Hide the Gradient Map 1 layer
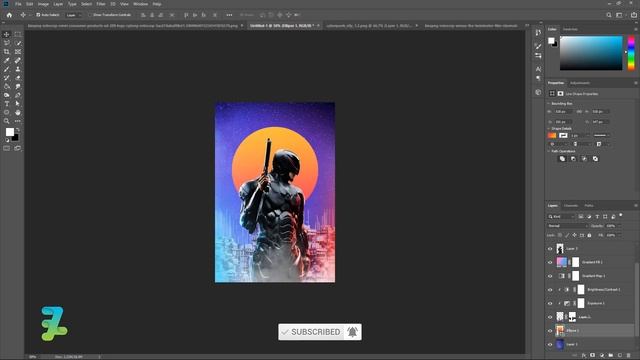 pos(550,276)
